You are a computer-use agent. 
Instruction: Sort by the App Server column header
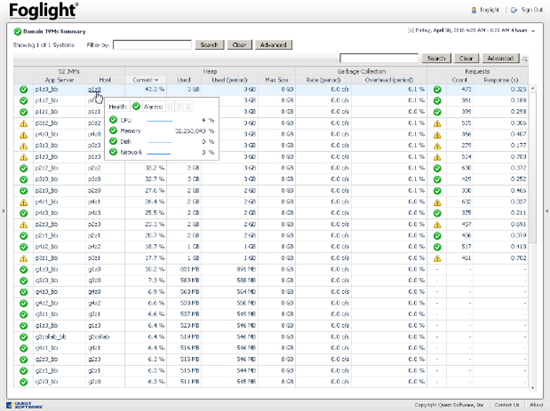click(x=59, y=80)
